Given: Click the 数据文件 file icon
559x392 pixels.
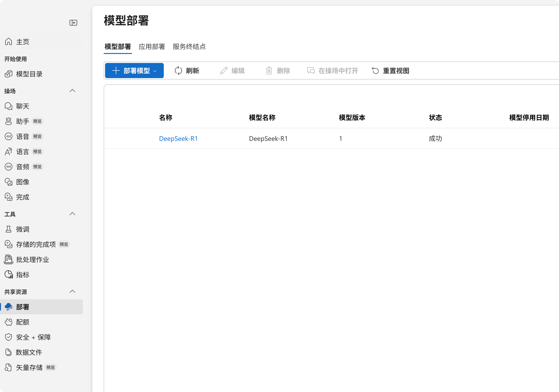Looking at the screenshot, I should click(9, 352).
